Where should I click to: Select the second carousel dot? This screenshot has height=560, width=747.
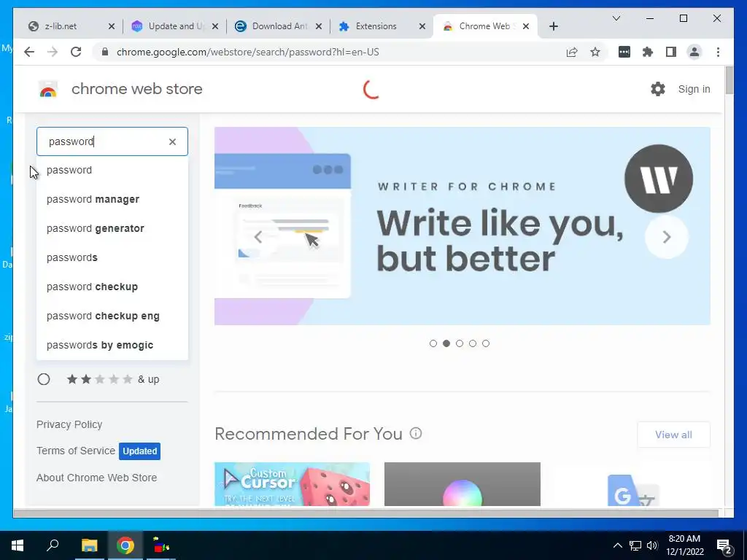click(446, 343)
